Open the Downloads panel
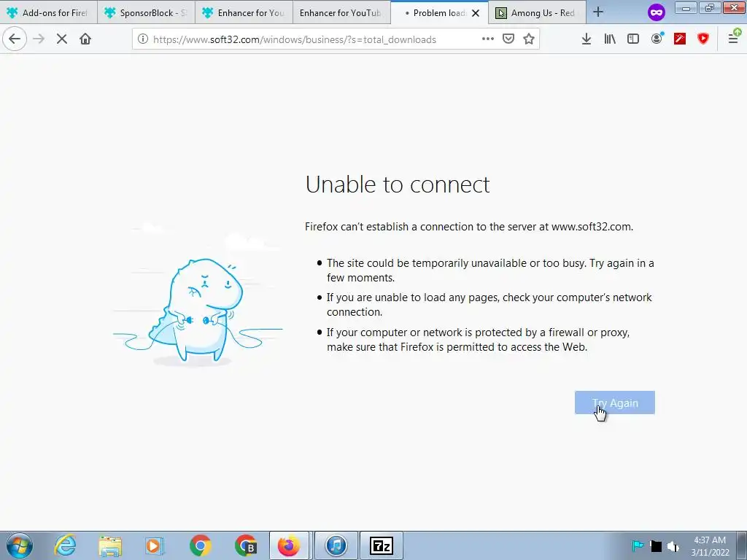The height and width of the screenshot is (560, 747). [x=587, y=39]
